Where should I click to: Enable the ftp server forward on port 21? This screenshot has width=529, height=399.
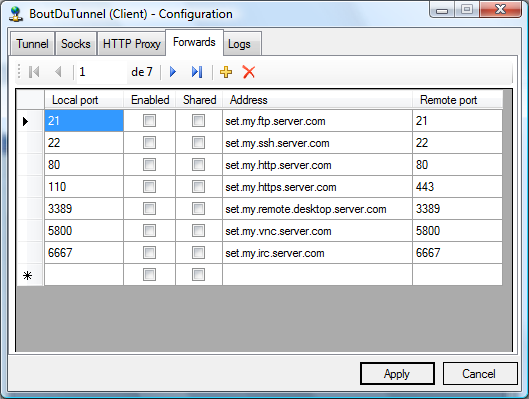[x=149, y=121]
